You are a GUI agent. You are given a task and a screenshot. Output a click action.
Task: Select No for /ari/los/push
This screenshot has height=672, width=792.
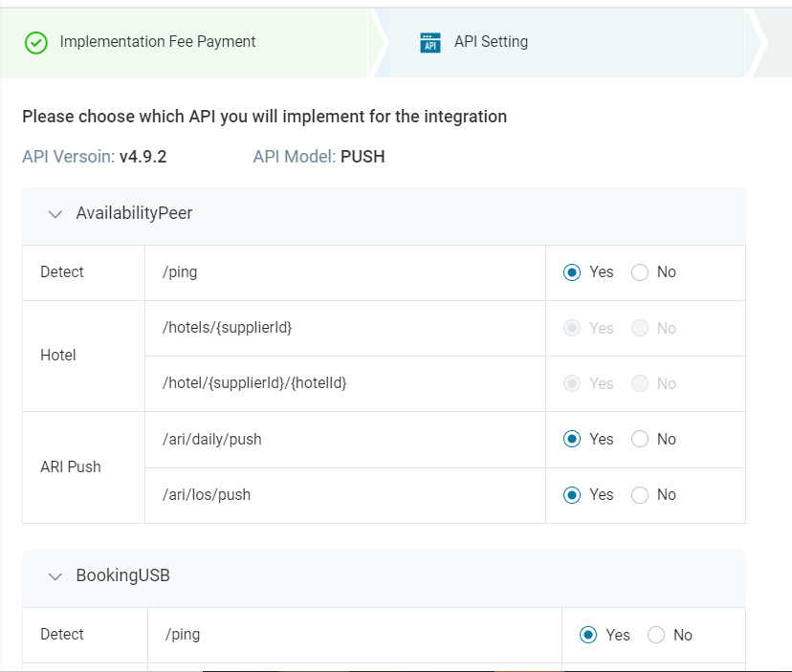point(640,495)
